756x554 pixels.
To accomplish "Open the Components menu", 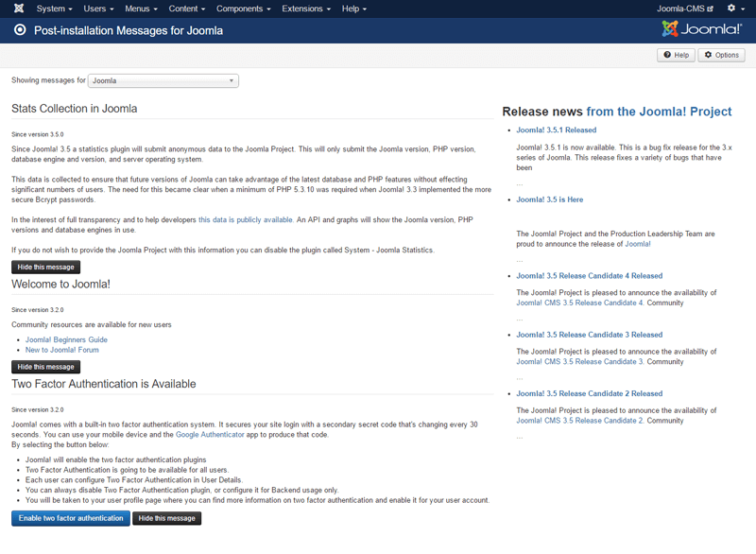I will [x=243, y=9].
